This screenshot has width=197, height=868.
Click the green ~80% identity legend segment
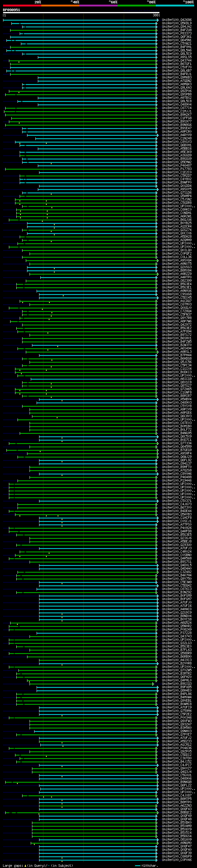click(137, 6)
